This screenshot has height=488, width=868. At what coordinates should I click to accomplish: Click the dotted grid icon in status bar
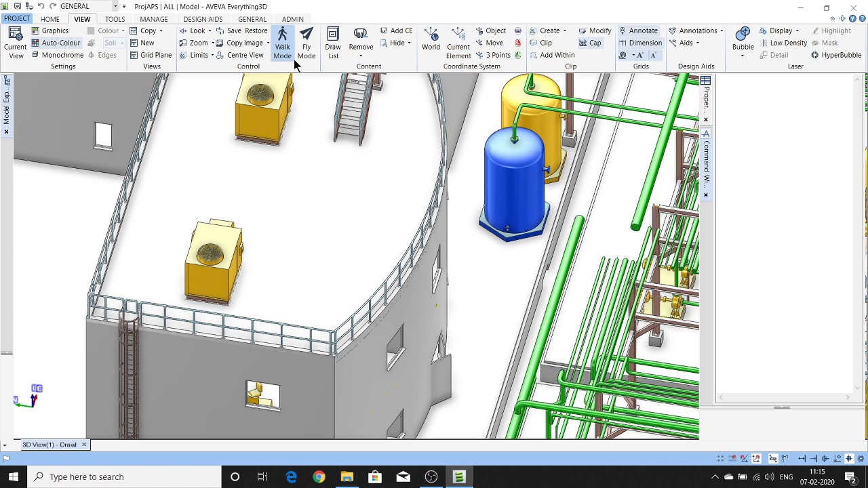(x=720, y=459)
